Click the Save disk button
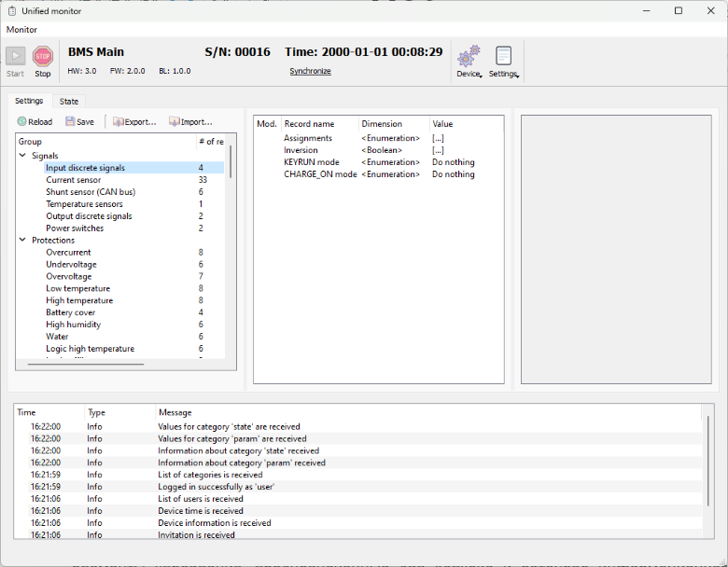The width and height of the screenshot is (728, 567). click(x=79, y=121)
